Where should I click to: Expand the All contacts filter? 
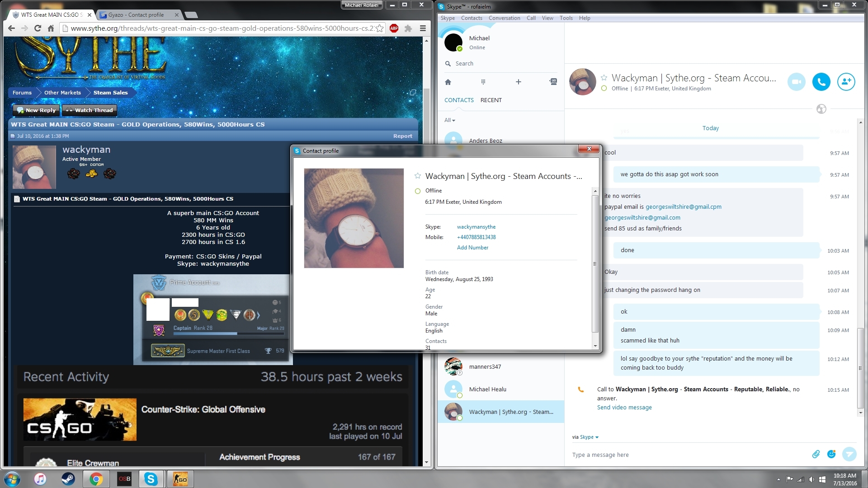coord(449,120)
